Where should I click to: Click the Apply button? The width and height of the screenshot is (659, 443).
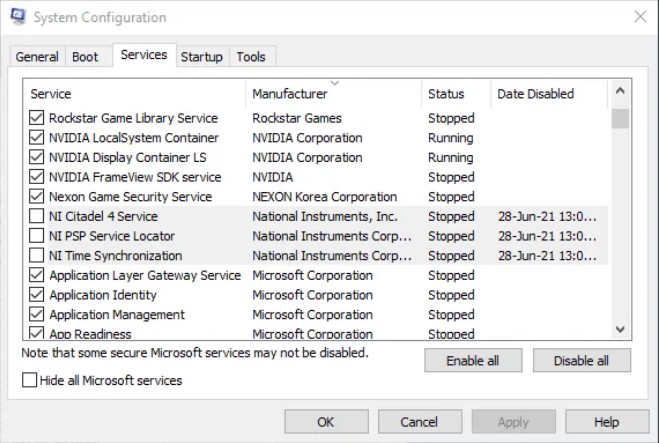coord(513,422)
